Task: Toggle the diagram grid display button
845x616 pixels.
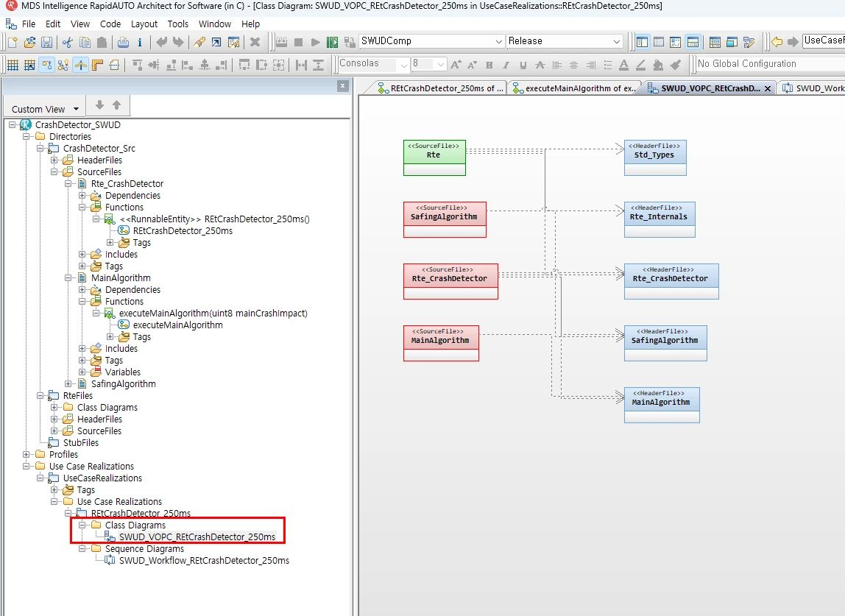Action: (x=13, y=65)
